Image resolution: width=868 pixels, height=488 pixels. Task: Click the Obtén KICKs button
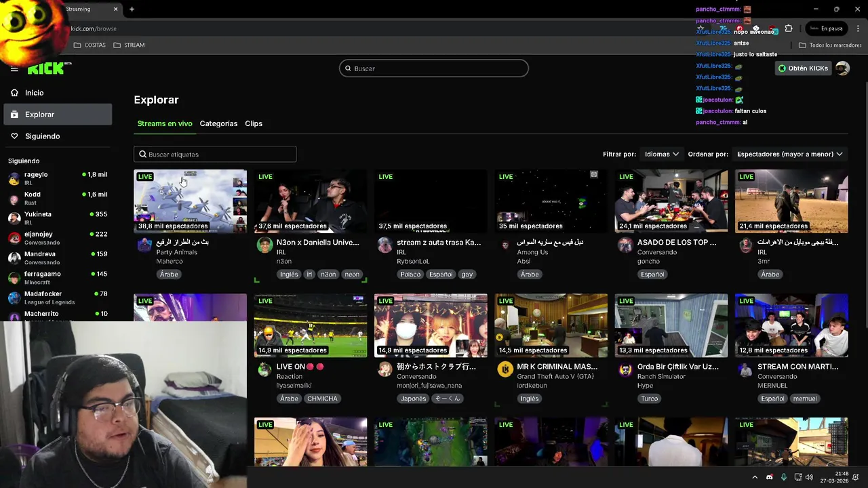803,68
